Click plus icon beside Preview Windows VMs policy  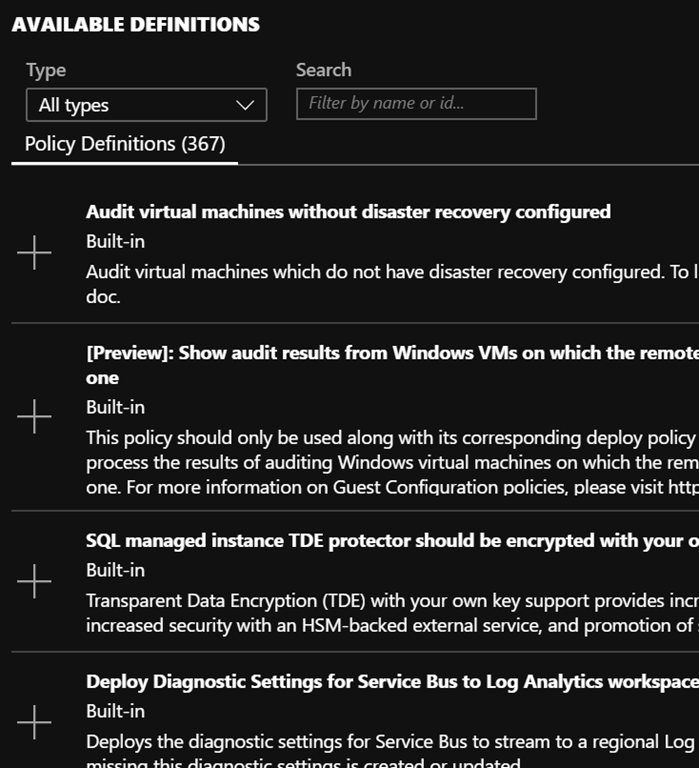tap(35, 416)
